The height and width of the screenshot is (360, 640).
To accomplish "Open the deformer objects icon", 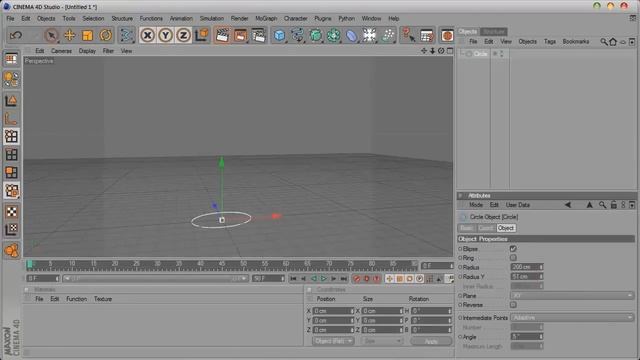I will 351,36.
